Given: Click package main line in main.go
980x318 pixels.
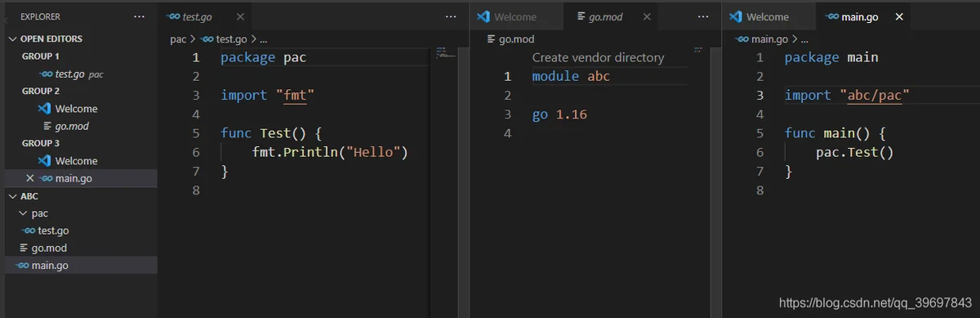Looking at the screenshot, I should 831,57.
